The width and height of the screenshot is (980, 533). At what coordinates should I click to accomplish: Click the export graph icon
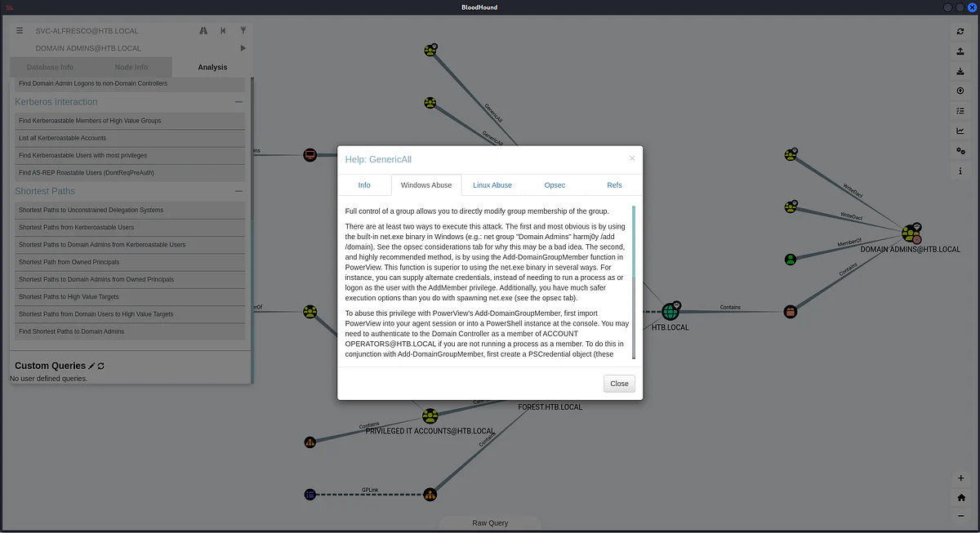(x=960, y=51)
